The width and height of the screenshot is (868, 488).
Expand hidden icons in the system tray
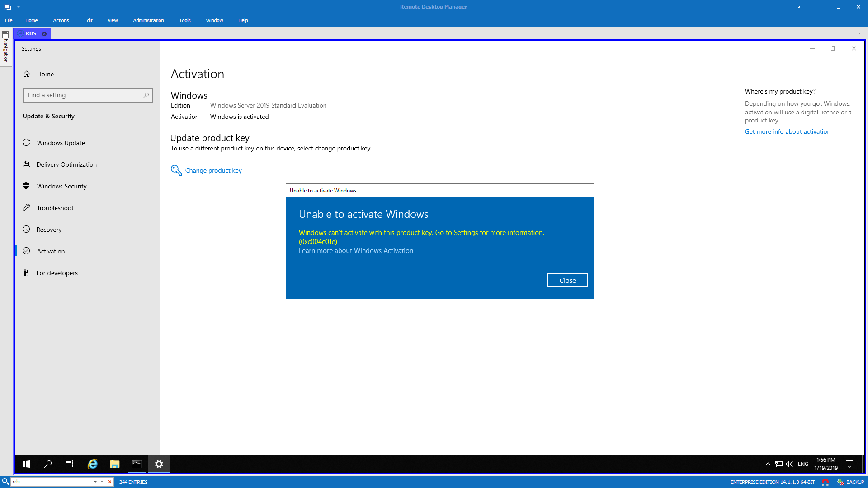768,464
